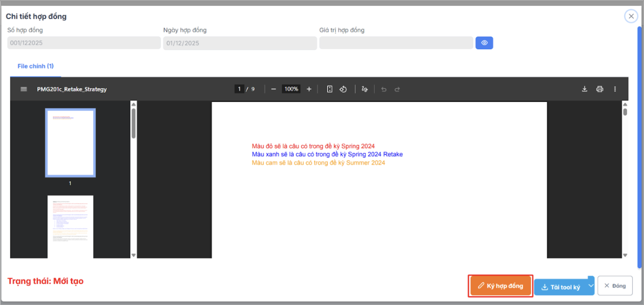Rotate the PDF page counterclockwise
Image resolution: width=644 pixels, height=305 pixels.
tap(343, 89)
